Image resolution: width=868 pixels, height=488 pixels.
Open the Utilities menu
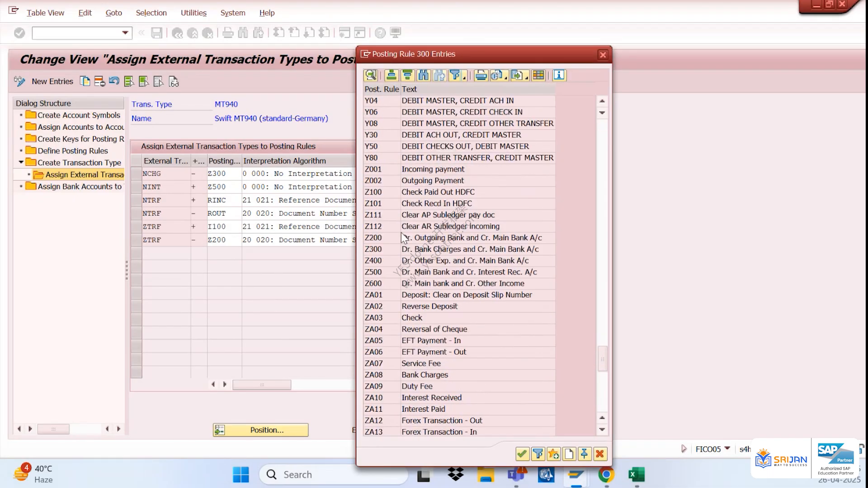click(x=193, y=13)
